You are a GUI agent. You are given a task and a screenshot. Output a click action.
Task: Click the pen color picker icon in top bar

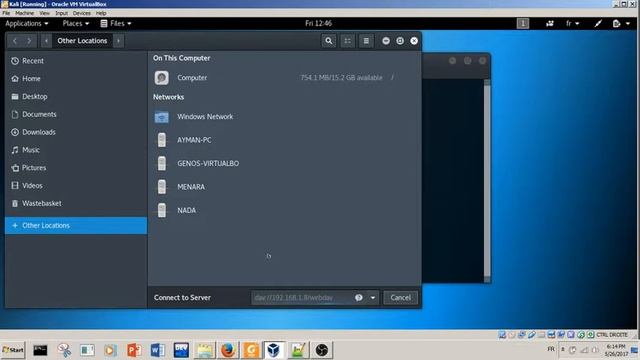(598, 24)
